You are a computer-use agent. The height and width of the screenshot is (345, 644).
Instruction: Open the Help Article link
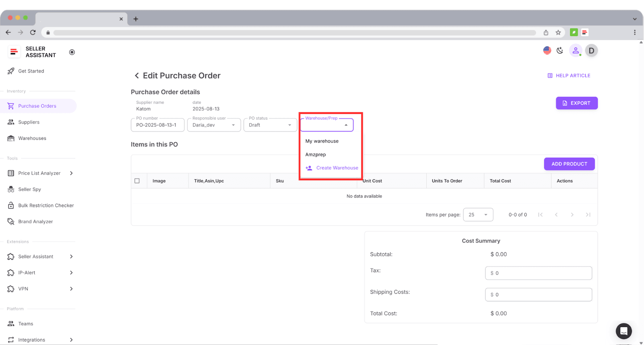point(569,76)
